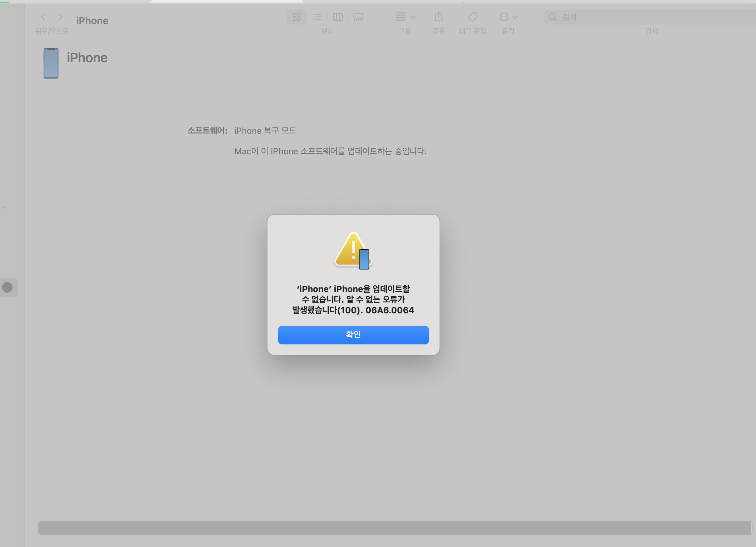The image size is (756, 547).
Task: Switch to icon grid view
Action: tap(296, 17)
